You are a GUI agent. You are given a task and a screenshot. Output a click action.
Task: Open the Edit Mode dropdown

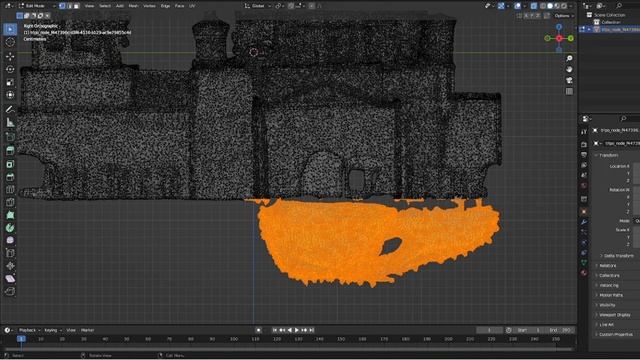point(36,6)
